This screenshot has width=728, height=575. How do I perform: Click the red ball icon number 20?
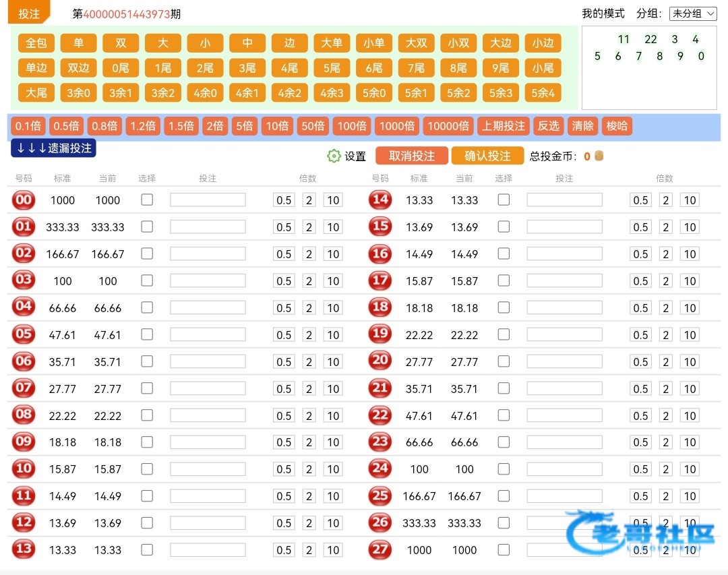point(380,361)
